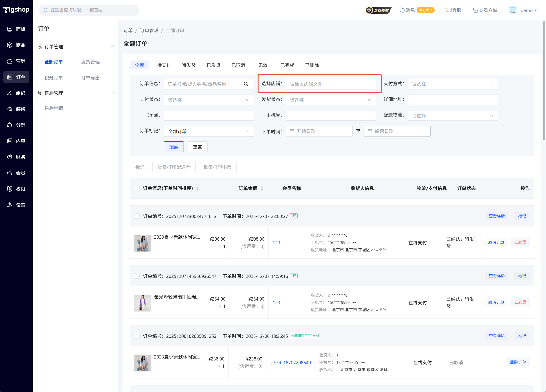The image size is (546, 392).
Task: Reveal phone number with eye icon, first order
Action: (x=354, y=242)
